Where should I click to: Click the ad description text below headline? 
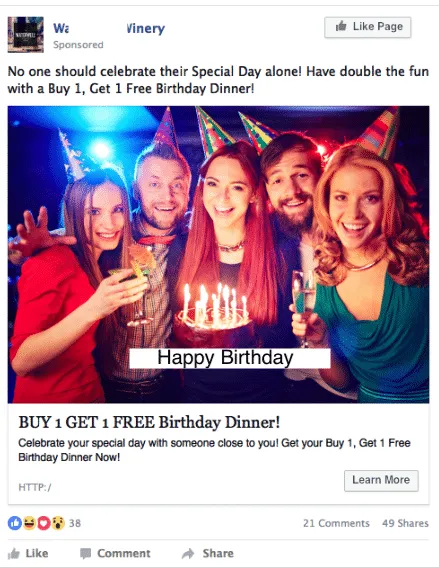[x=214, y=450]
